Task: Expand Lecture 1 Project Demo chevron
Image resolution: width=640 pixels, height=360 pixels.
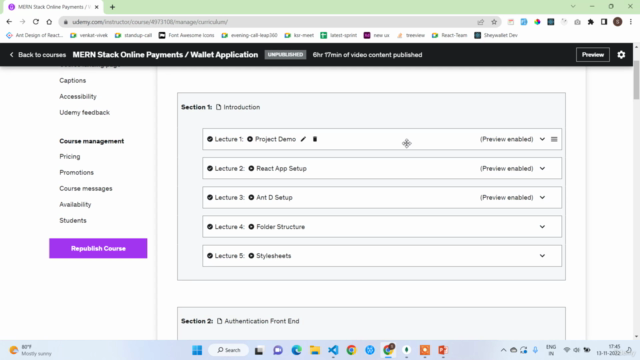Action: (x=542, y=139)
